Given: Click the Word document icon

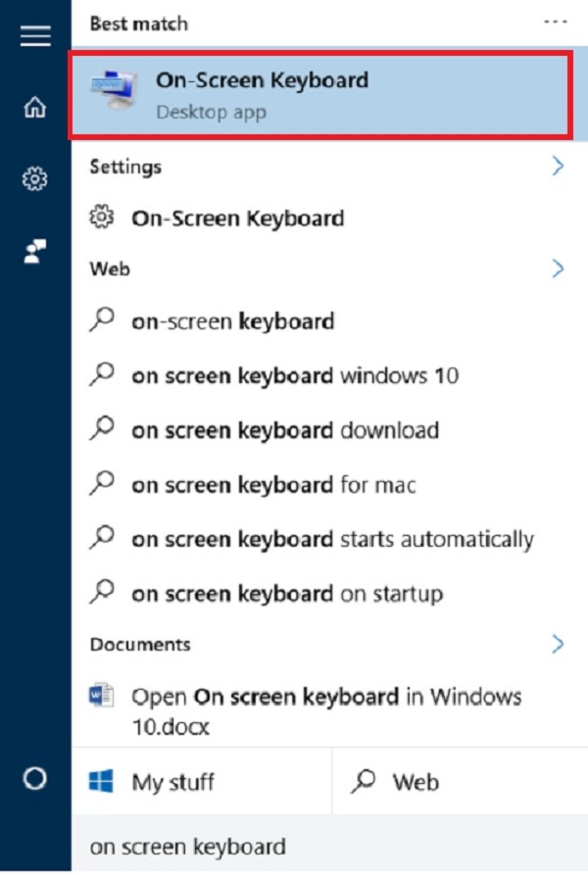Looking at the screenshot, I should pos(103,697).
